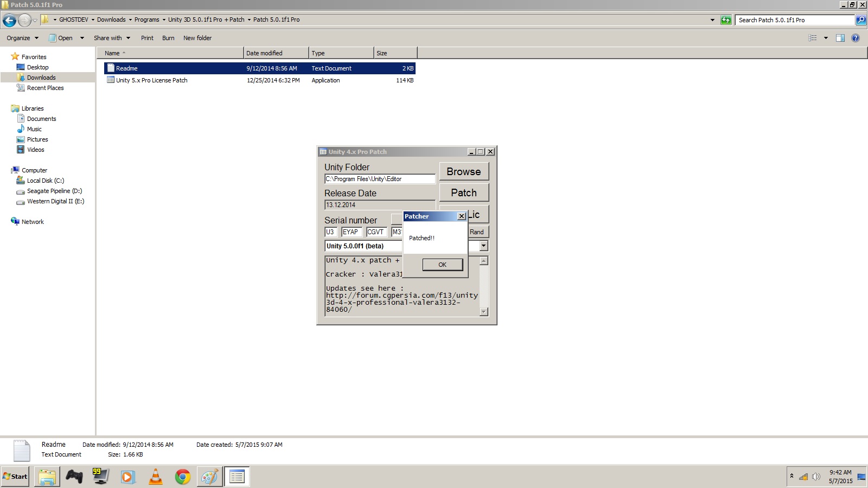Click Print in the toolbar
The width and height of the screenshot is (868, 488).
147,38
